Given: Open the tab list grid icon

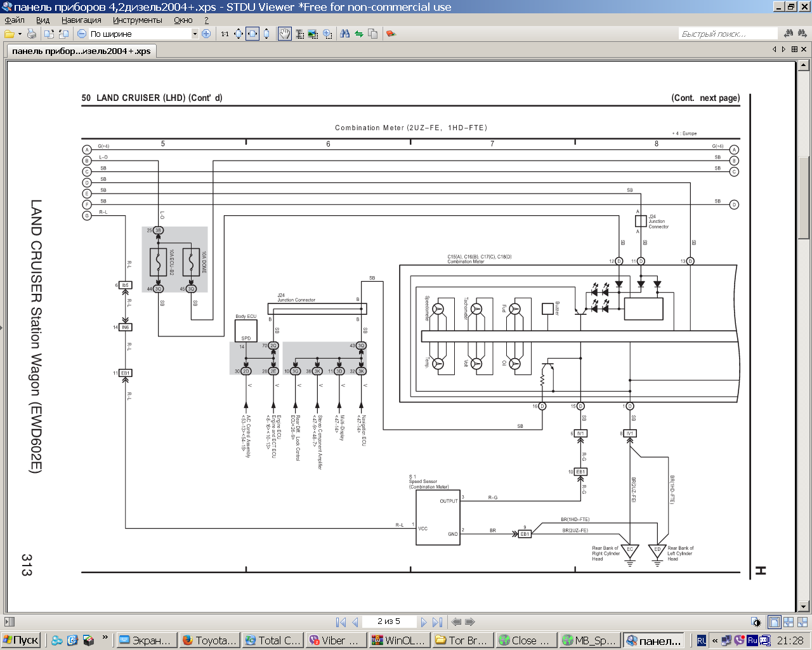Looking at the screenshot, I should click(794, 50).
